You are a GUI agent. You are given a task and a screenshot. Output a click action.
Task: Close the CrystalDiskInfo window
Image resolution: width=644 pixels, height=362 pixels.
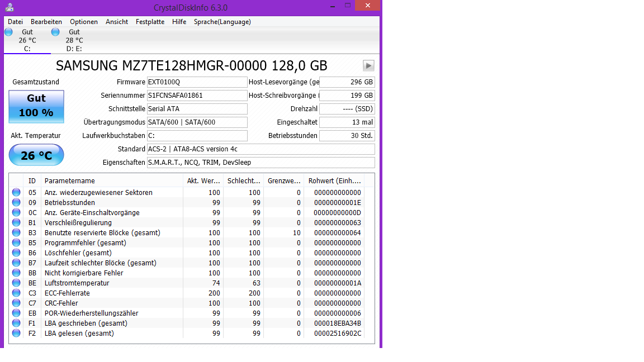tap(368, 6)
